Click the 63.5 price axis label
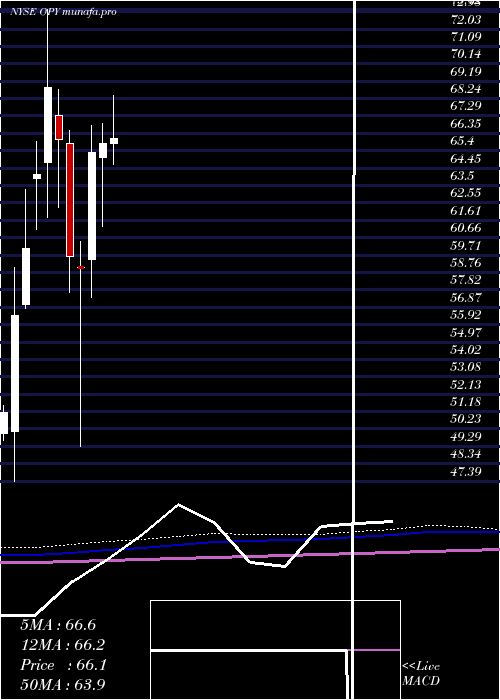This screenshot has width=500, height=700. tap(462, 176)
